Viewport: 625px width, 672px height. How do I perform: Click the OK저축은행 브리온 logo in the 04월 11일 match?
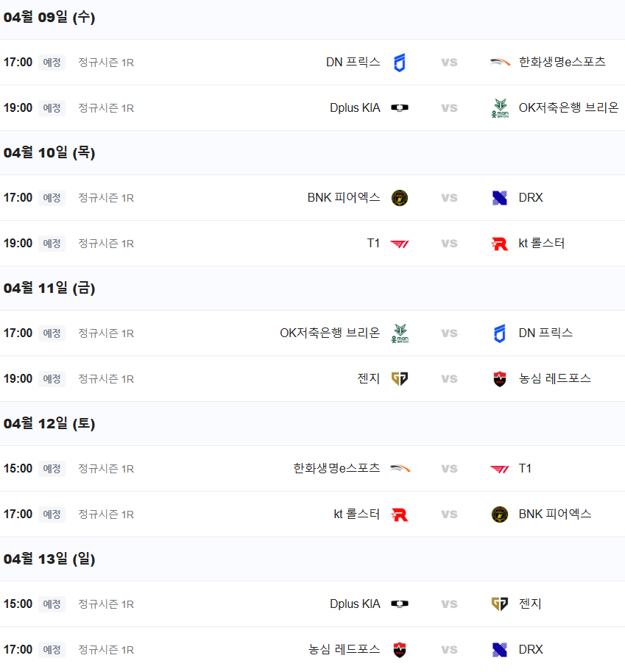(x=400, y=333)
